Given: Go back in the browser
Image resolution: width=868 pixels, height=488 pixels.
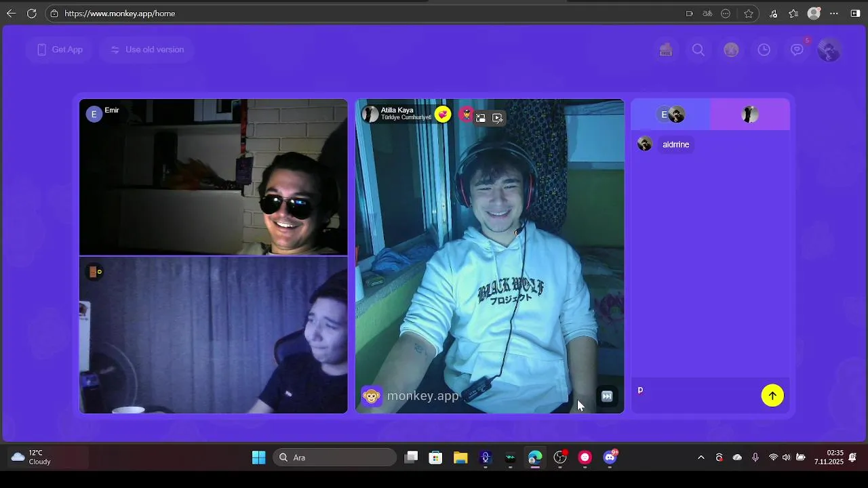Looking at the screenshot, I should coord(11,14).
